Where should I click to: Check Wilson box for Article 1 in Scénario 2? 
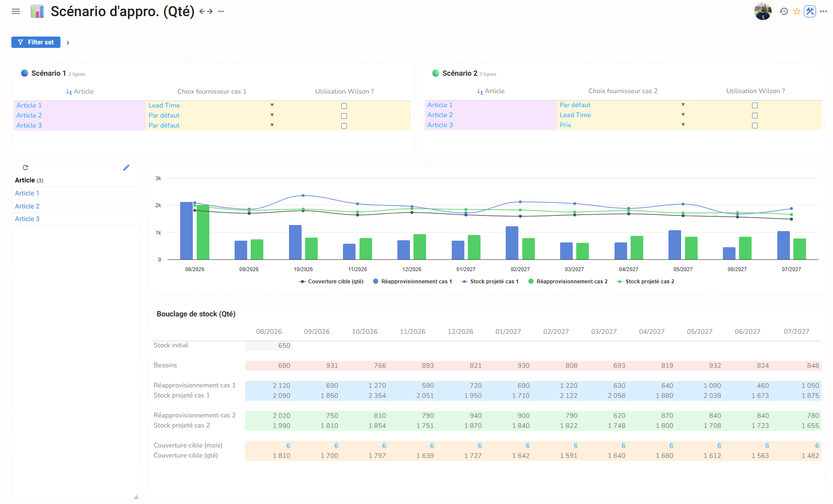point(755,105)
